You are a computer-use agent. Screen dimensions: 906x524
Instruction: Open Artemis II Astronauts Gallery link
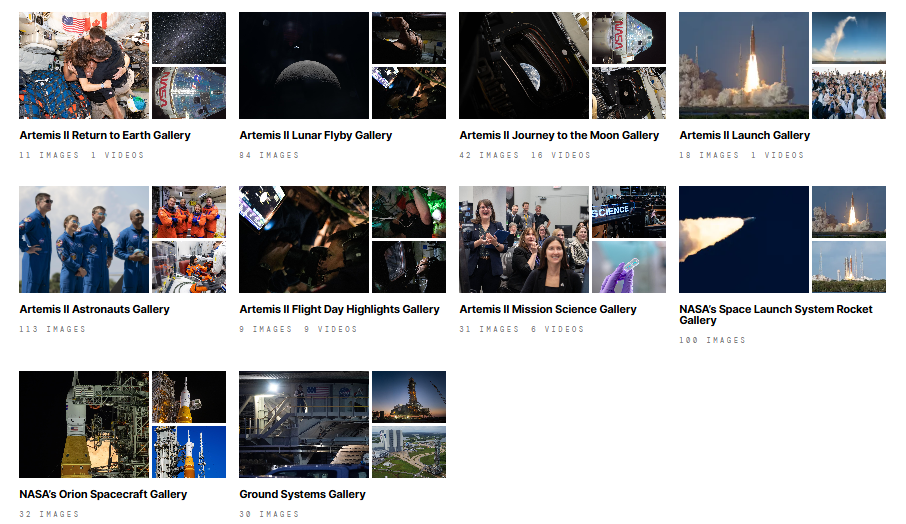point(94,309)
